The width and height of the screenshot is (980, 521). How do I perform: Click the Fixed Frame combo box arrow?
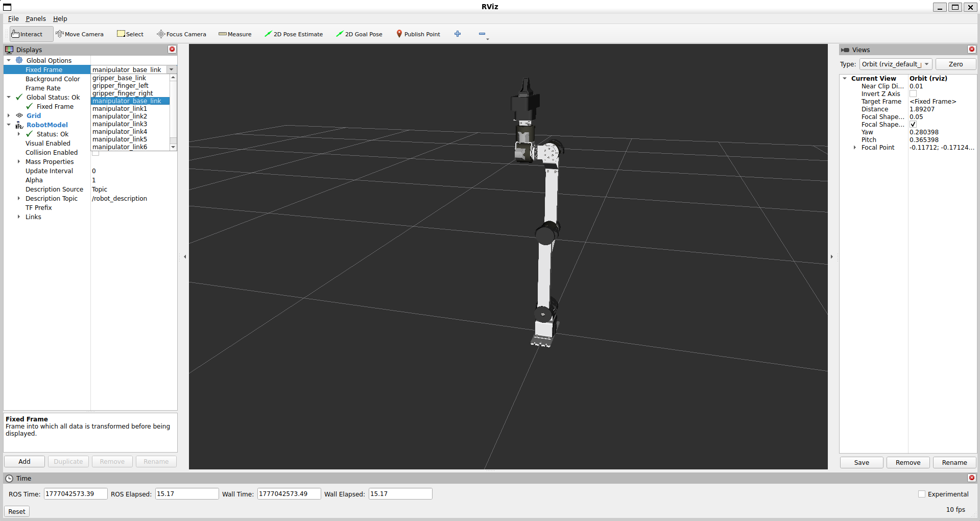tap(172, 69)
